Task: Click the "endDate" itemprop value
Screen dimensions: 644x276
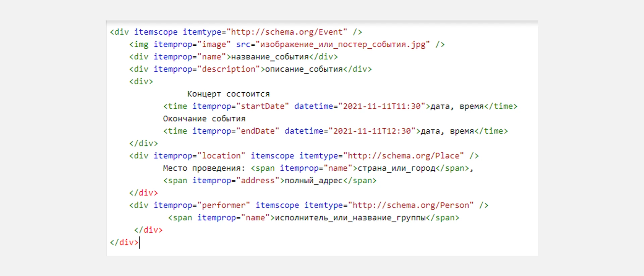Action: (258, 131)
